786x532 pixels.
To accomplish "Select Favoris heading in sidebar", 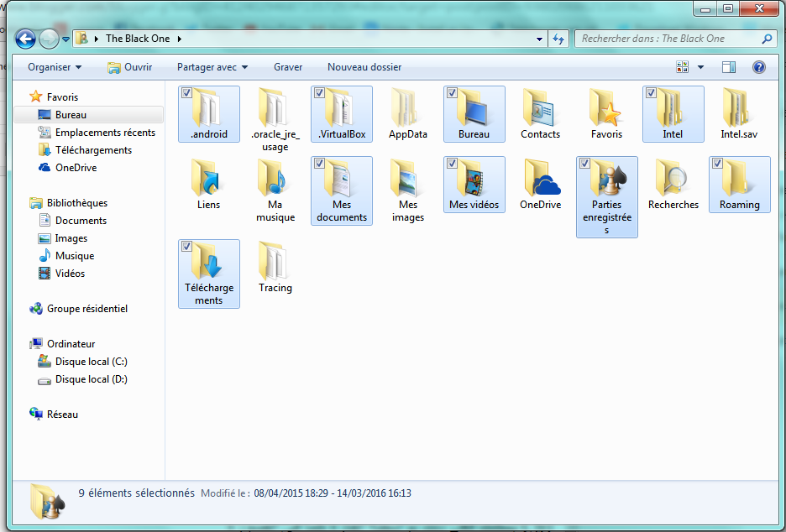I will pyautogui.click(x=54, y=96).
